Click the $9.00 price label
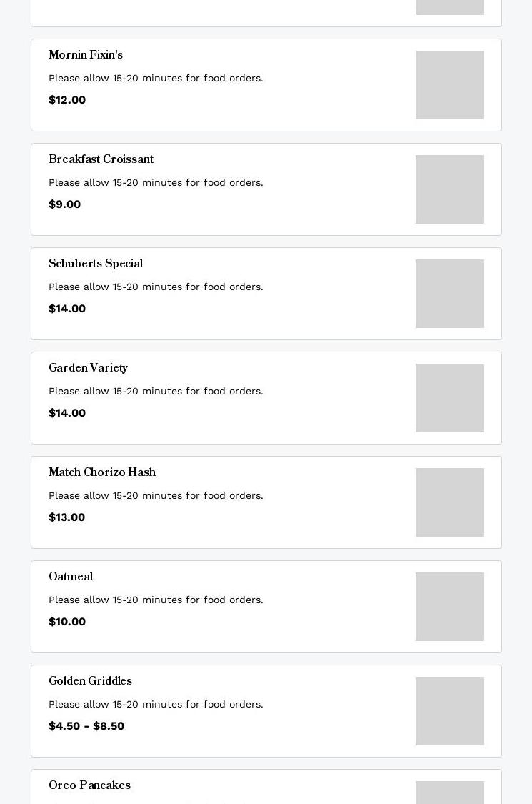 [x=64, y=204]
